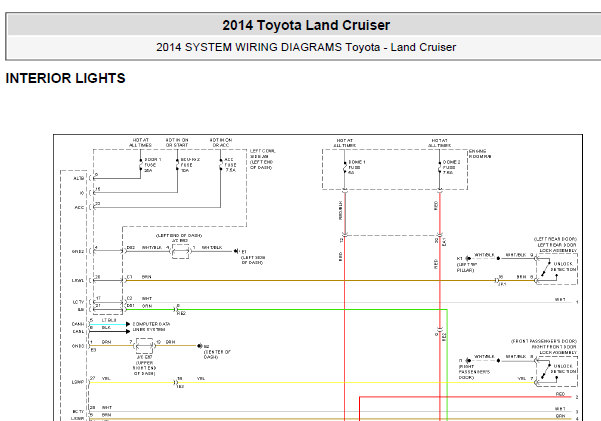Viewport: 601px width, 421px height.
Task: Click the ENGINE ROOM R/B label
Action: pos(480,154)
